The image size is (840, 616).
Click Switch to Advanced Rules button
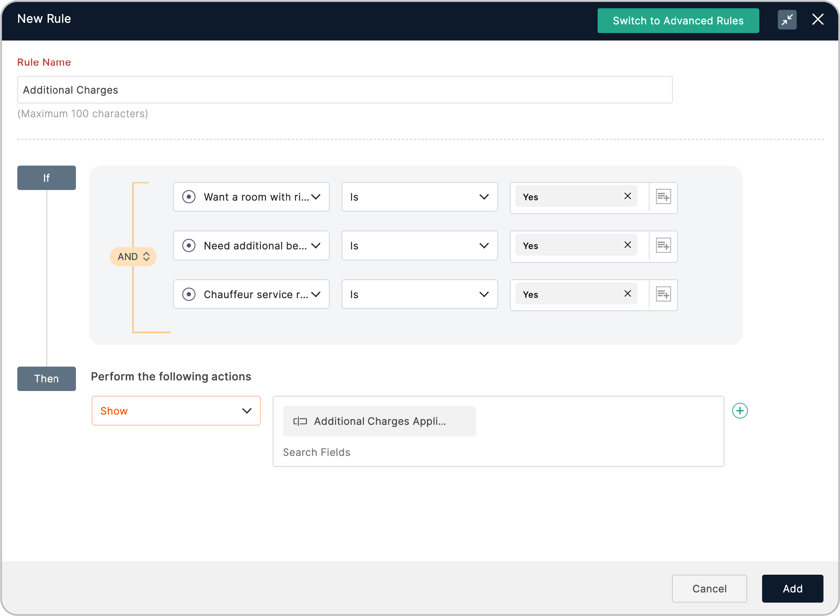pos(678,20)
